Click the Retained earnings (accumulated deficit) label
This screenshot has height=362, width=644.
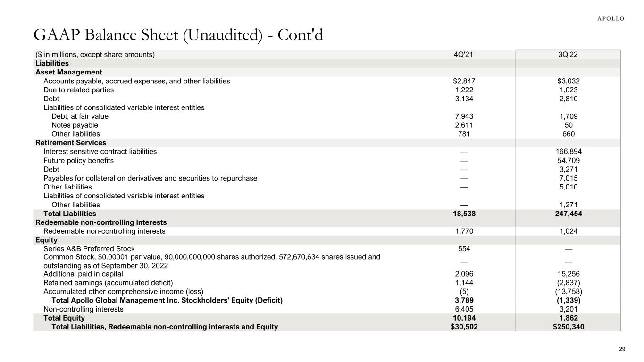click(108, 283)
